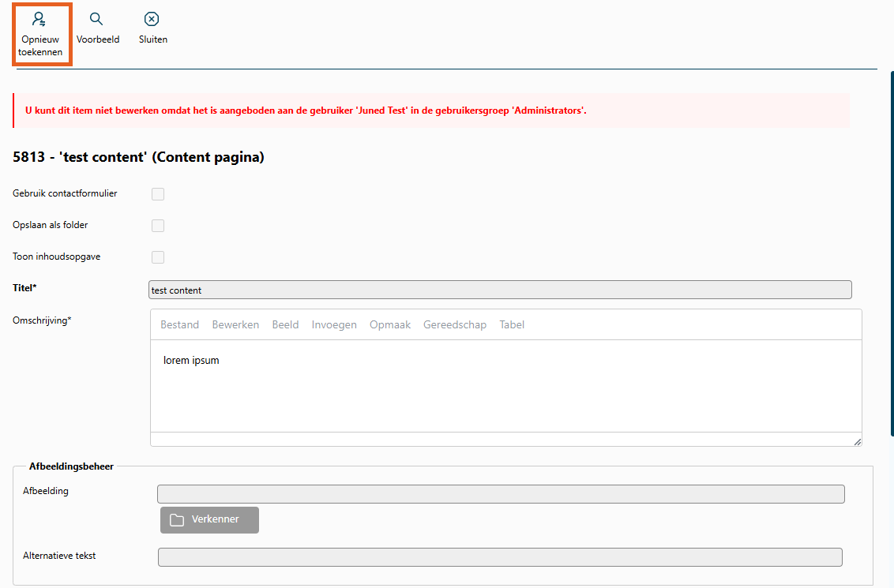The width and height of the screenshot is (894, 588).
Task: Click the Sluiten close icon
Action: 152,19
